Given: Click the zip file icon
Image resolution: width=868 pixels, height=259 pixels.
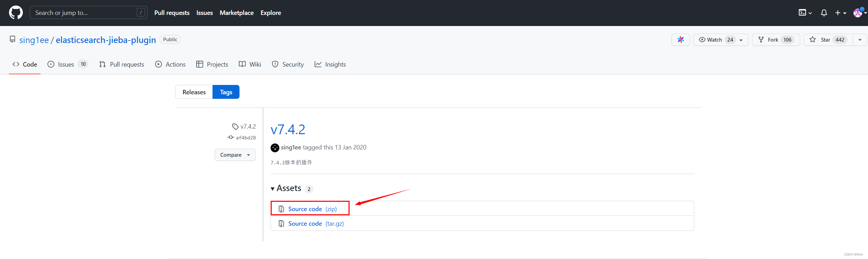Looking at the screenshot, I should click(281, 209).
